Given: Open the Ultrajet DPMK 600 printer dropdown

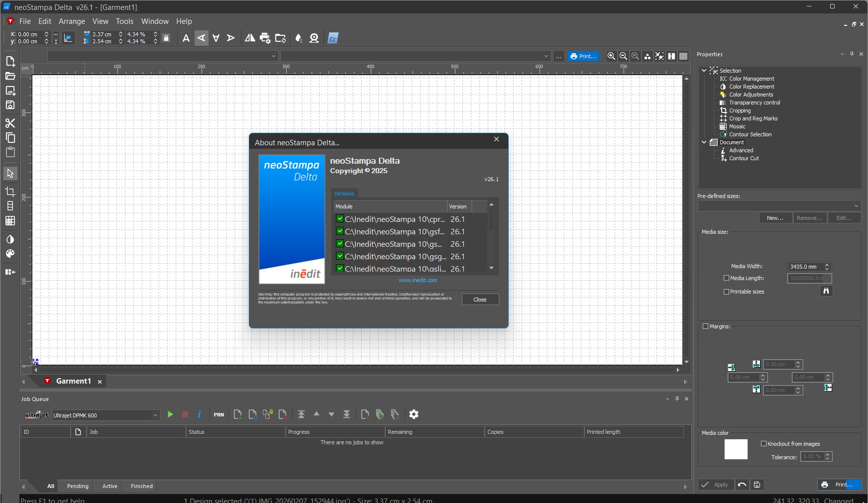Looking at the screenshot, I should [155, 415].
